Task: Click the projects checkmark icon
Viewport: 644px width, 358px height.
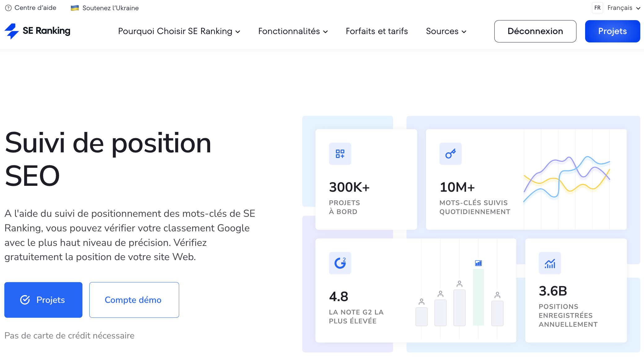Action: click(25, 299)
